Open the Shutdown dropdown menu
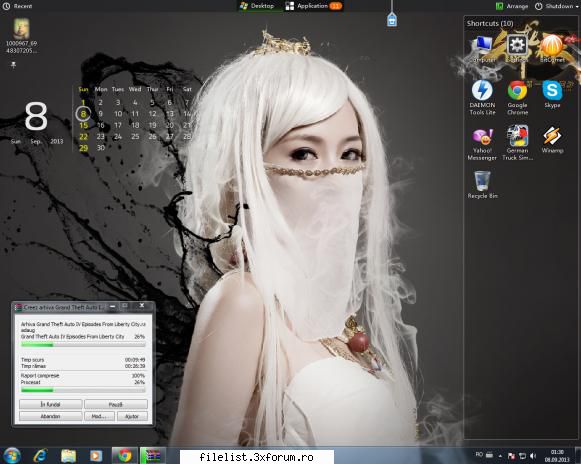 tap(555, 6)
